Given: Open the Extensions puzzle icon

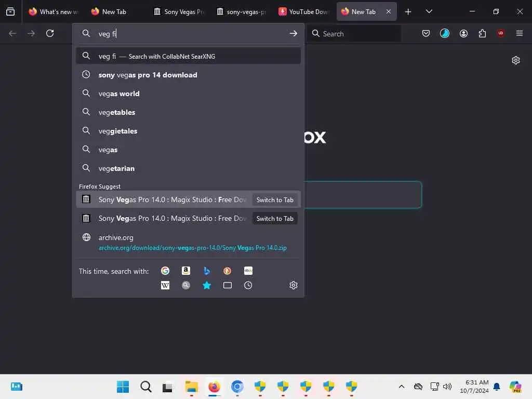Looking at the screenshot, I should [482, 33].
